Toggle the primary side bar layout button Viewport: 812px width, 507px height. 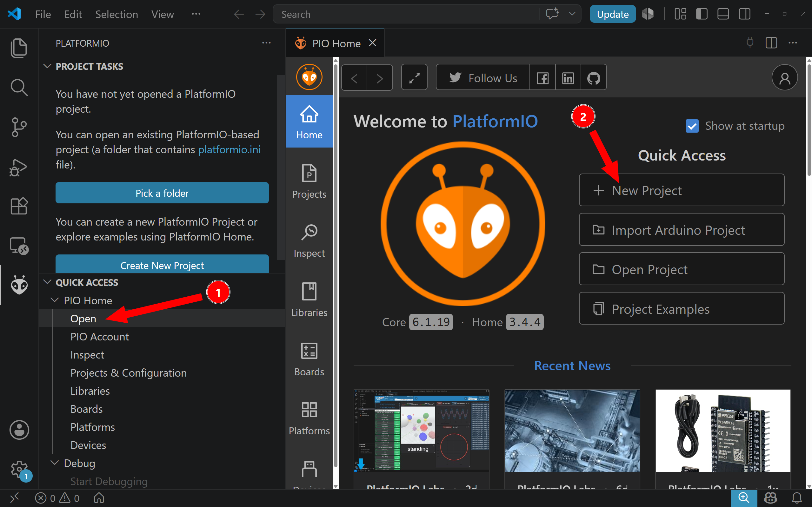point(702,14)
